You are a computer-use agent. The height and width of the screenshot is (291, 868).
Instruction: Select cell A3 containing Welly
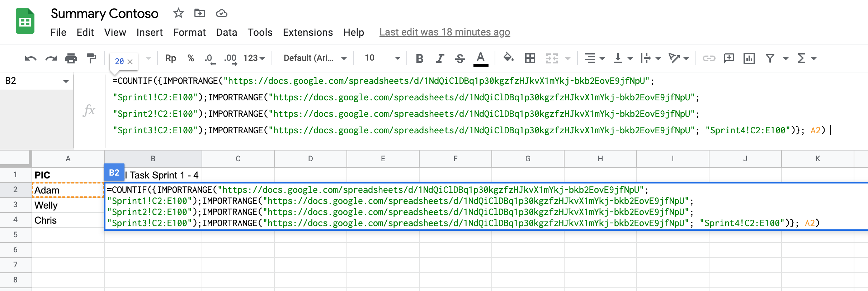pyautogui.click(x=68, y=205)
